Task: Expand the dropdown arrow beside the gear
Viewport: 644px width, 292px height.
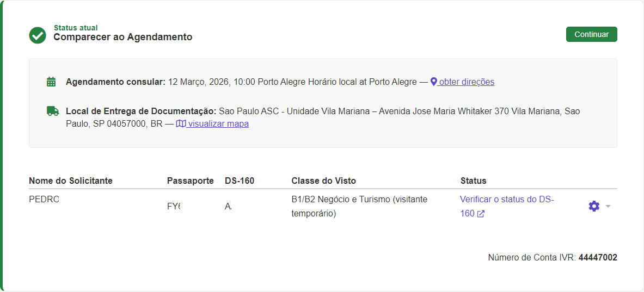Action: pos(608,206)
